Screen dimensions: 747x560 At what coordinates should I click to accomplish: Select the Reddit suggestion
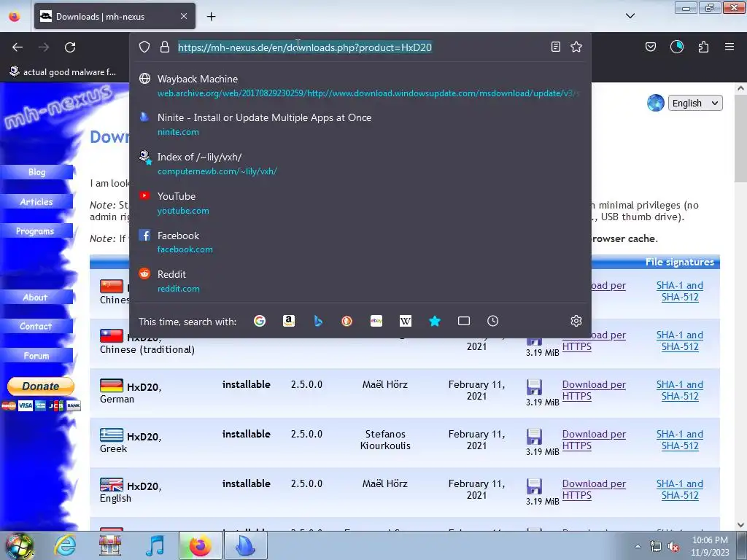(360, 281)
